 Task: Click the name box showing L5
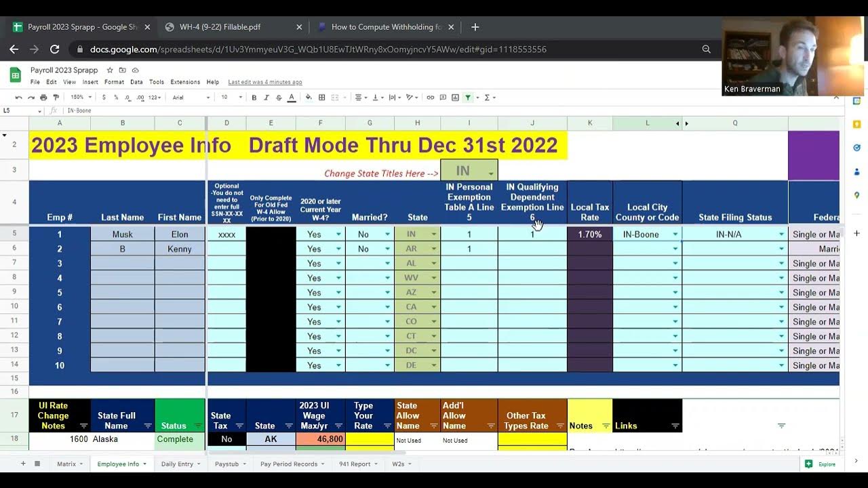(22, 110)
